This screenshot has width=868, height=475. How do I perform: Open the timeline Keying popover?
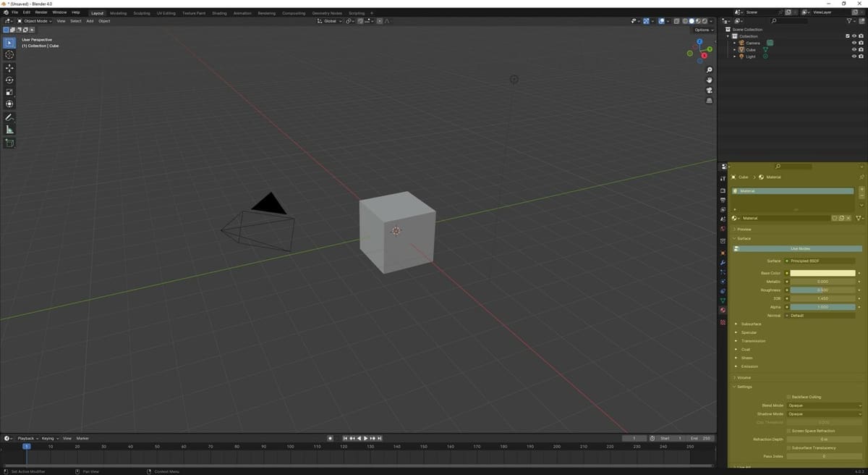tap(49, 438)
